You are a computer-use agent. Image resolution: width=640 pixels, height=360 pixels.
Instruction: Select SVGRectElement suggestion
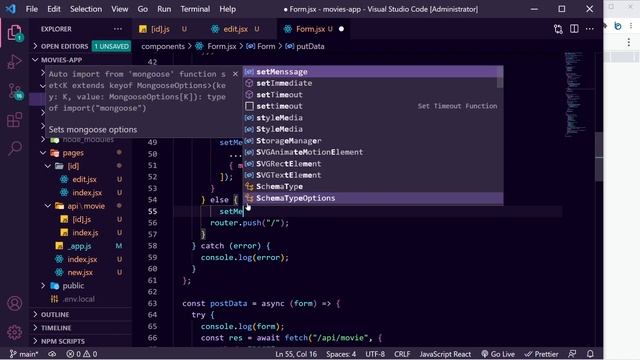tap(373, 164)
